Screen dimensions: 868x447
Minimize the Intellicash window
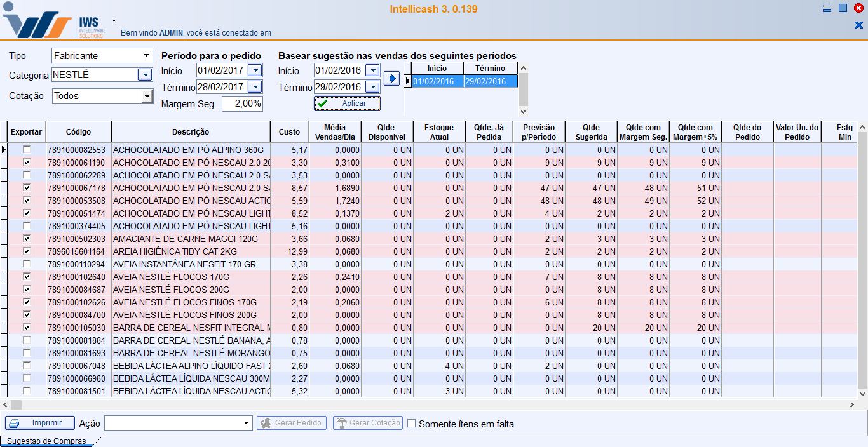point(827,8)
